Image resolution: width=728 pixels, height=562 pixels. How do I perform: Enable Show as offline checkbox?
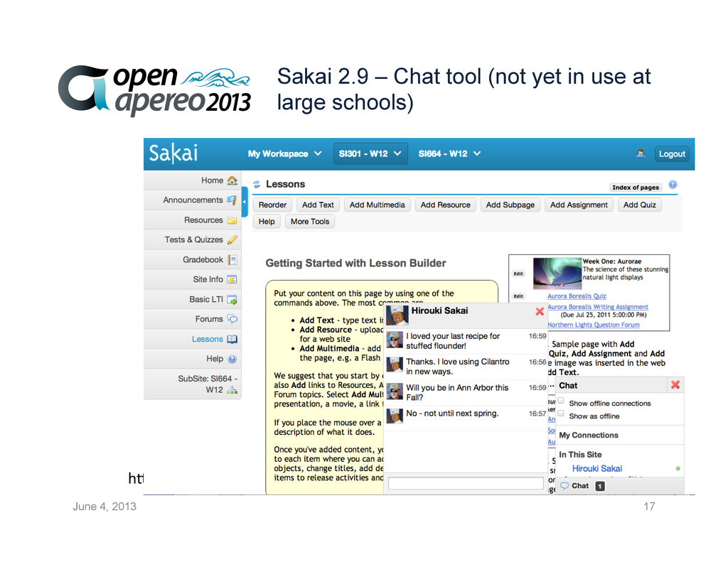coord(561,413)
